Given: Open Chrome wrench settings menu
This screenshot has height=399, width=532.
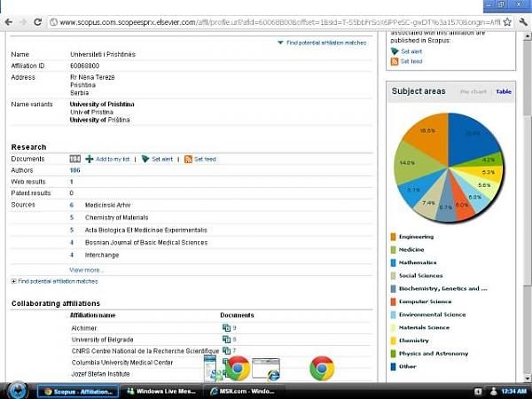Looking at the screenshot, I should click(523, 22).
